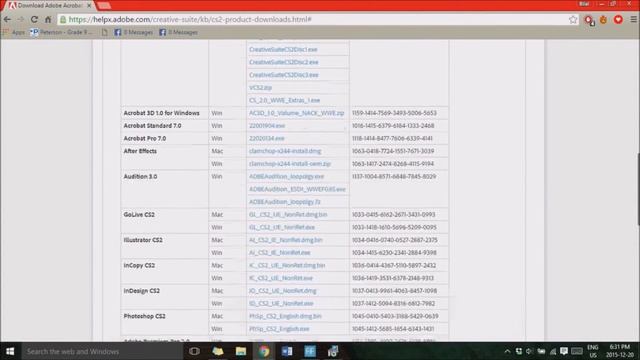Open the Windows Start menu
Screen dimensions: 640x360
point(10,351)
